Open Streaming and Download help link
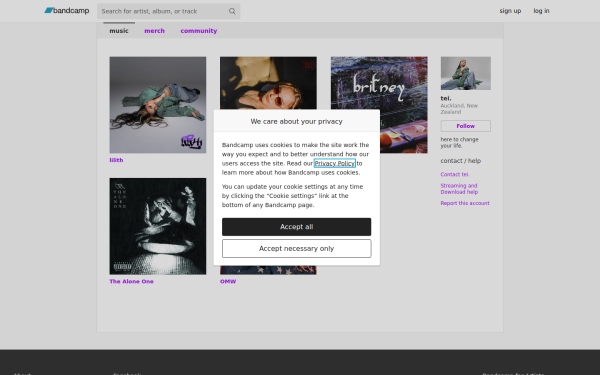Screen dimensions: 600x375 point(459,189)
